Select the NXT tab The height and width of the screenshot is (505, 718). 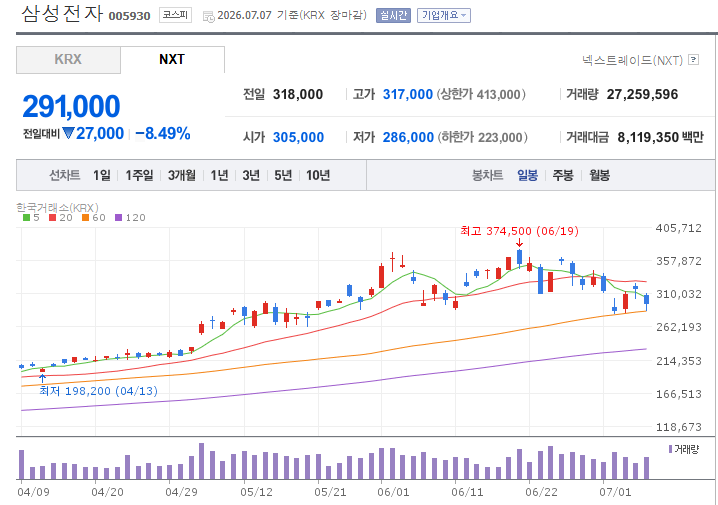[172, 60]
